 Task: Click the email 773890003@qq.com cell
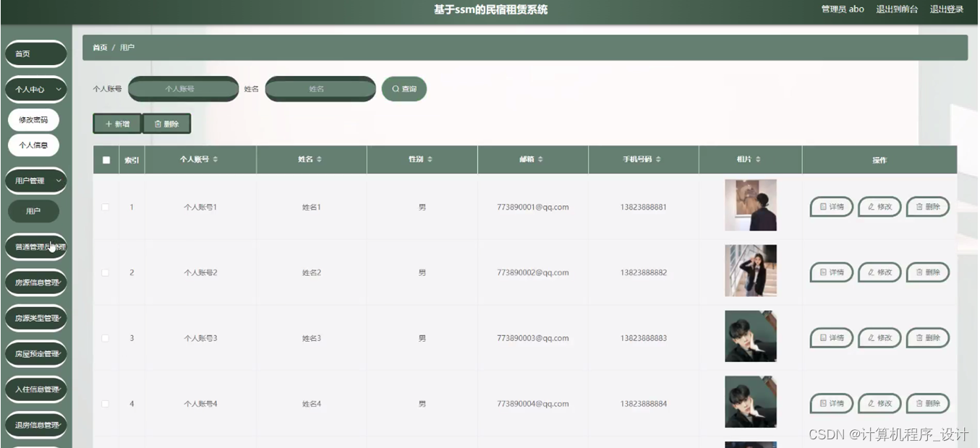coord(533,338)
